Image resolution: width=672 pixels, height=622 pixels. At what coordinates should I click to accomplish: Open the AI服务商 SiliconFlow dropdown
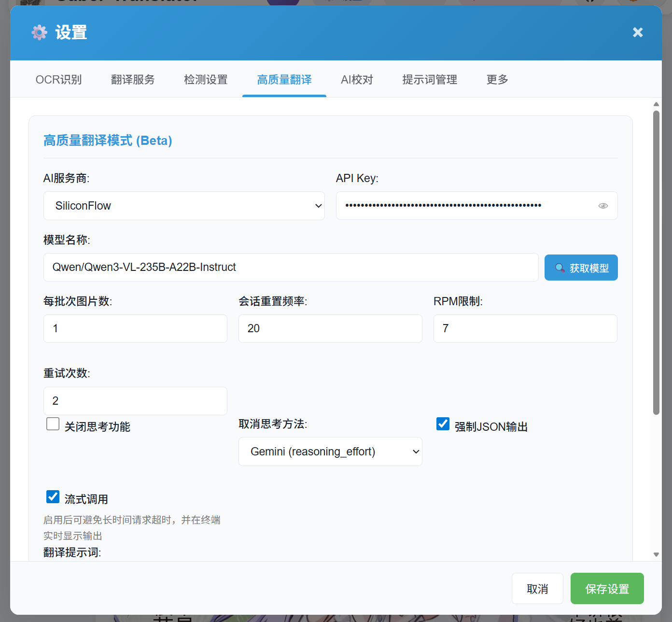[184, 206]
